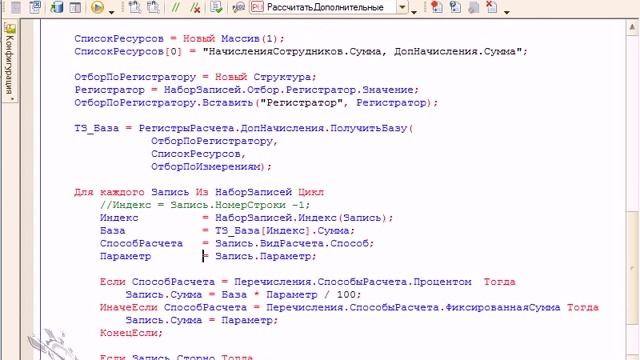Click Запись.ВидРасчета.Способ expression

point(291,244)
